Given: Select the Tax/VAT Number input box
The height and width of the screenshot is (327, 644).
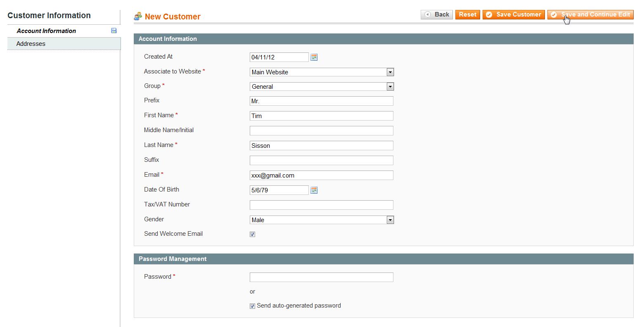Looking at the screenshot, I should (321, 205).
